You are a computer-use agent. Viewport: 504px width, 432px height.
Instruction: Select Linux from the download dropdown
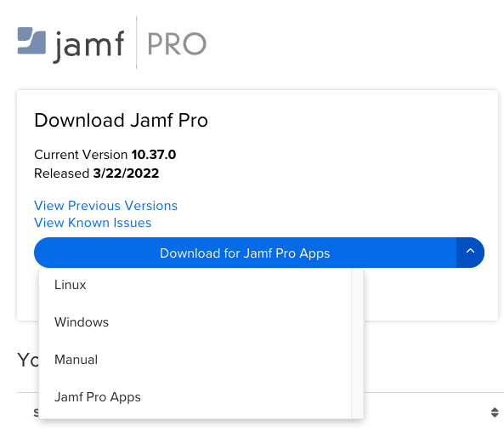195,285
